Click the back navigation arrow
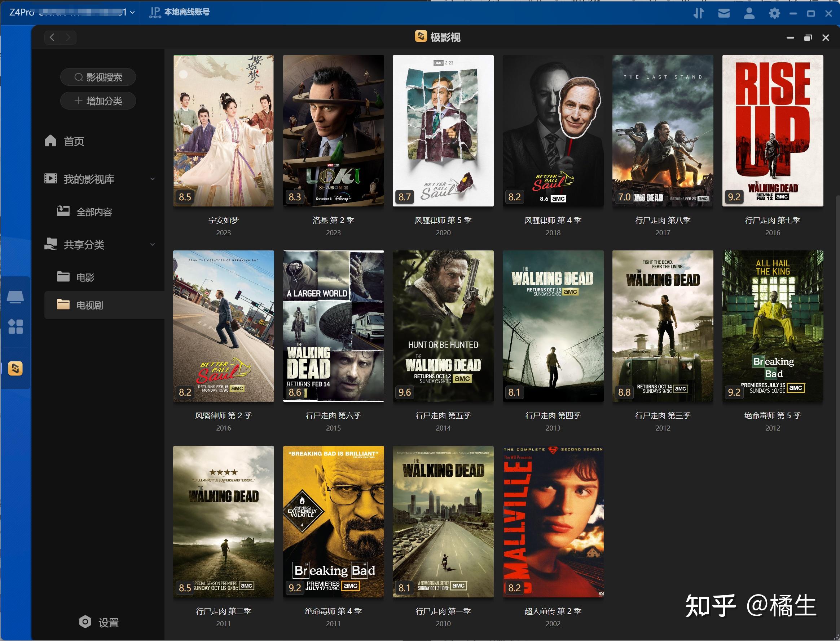Viewport: 840px width, 641px height. [53, 37]
